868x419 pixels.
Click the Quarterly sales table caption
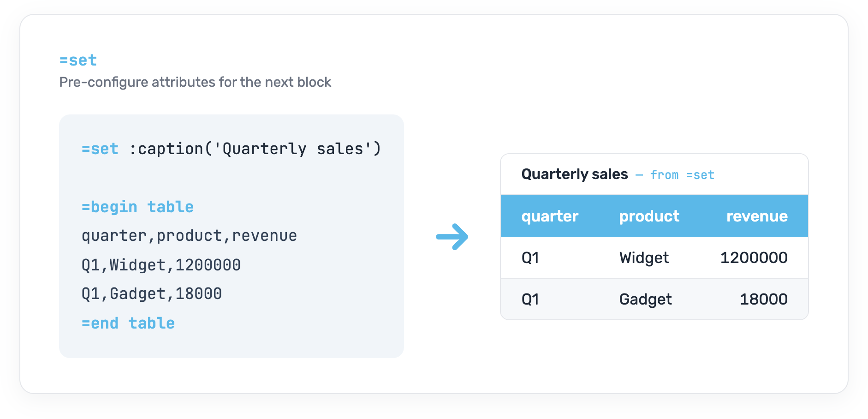(x=575, y=174)
